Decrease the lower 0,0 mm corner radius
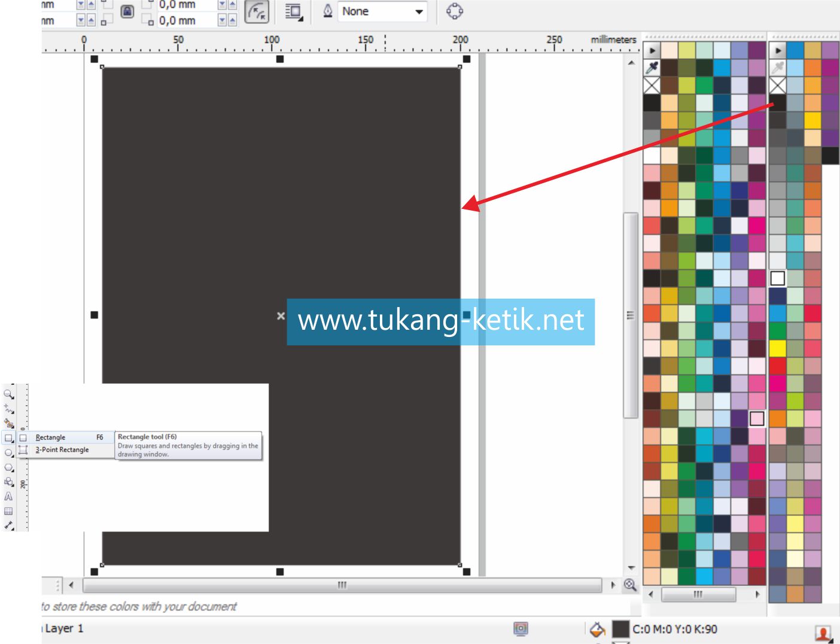Screen dimensions: 840x644 222,20
